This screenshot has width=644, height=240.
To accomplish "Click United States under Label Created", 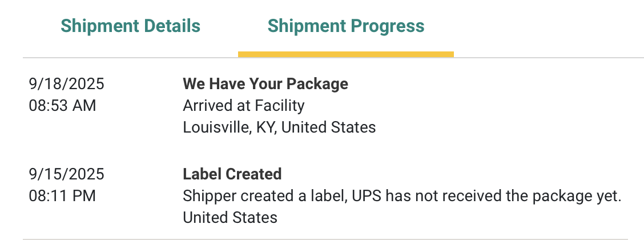I will pyautogui.click(x=230, y=217).
